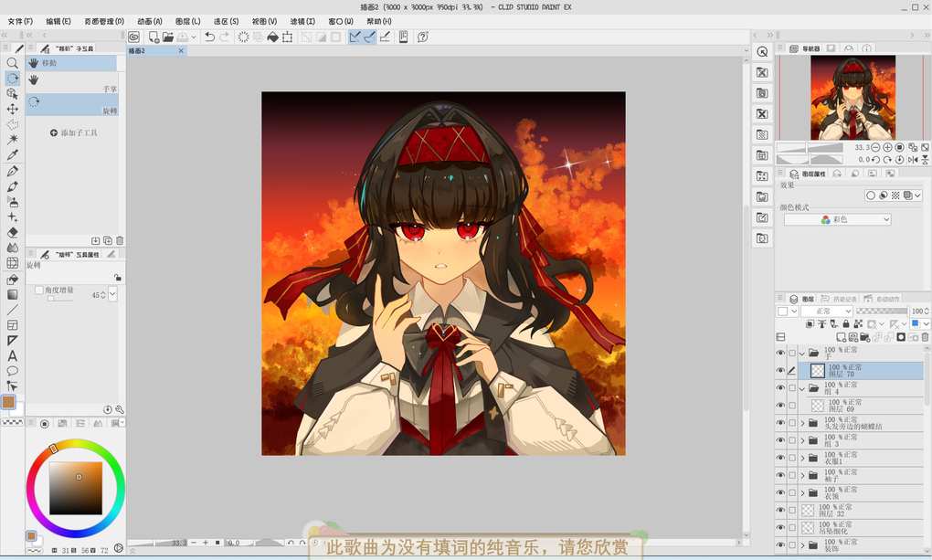The width and height of the screenshot is (932, 560).
Task: Open the 编辑(E) menu
Action: pyautogui.click(x=58, y=21)
